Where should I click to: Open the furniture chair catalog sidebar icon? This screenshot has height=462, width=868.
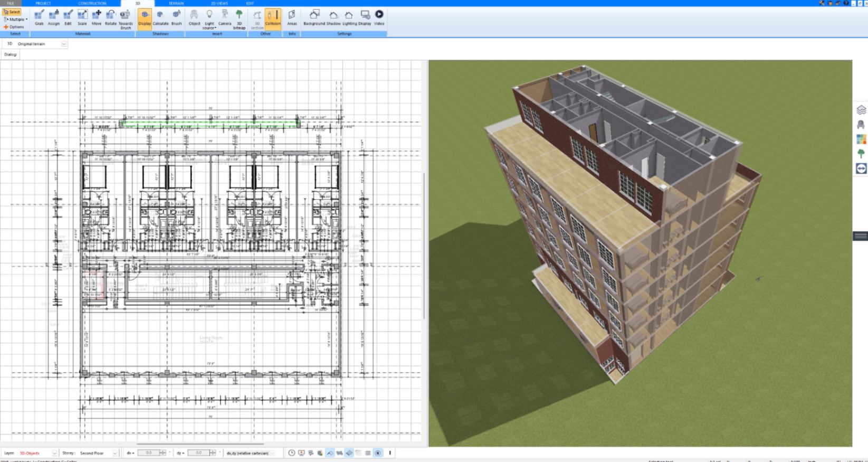(x=861, y=125)
